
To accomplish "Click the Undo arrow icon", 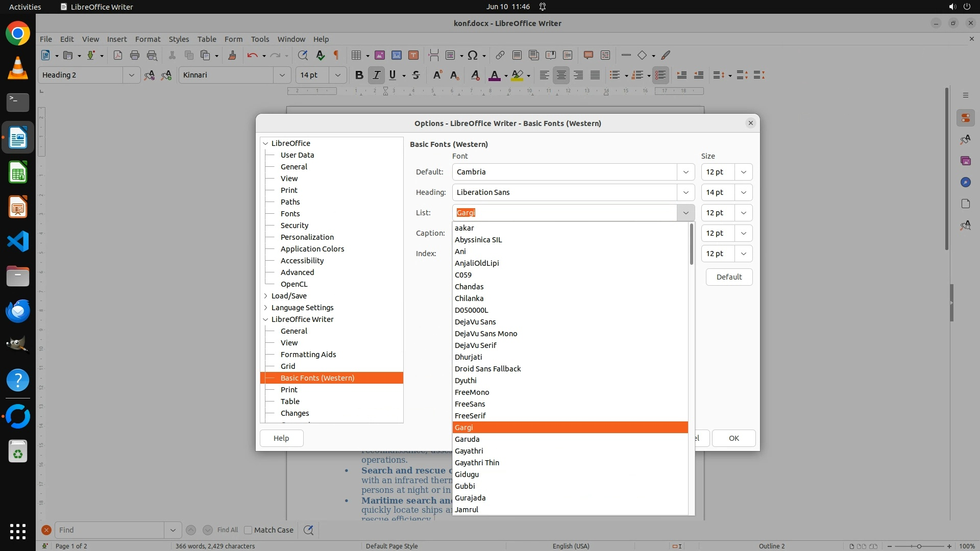I will (252, 56).
